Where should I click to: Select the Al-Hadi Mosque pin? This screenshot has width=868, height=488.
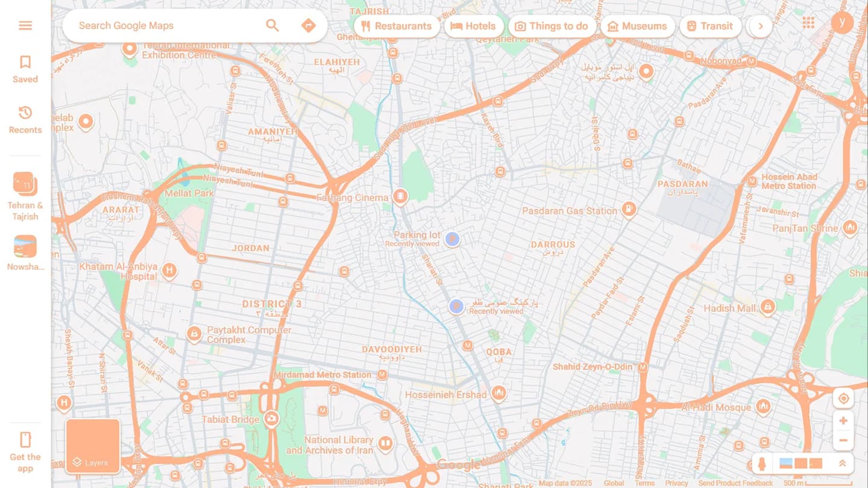tap(763, 405)
